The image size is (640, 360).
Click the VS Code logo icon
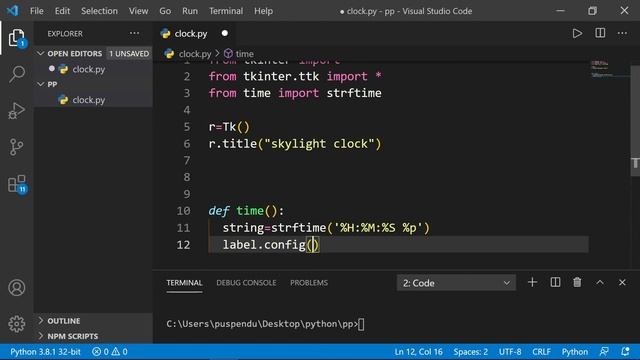[x=13, y=11]
